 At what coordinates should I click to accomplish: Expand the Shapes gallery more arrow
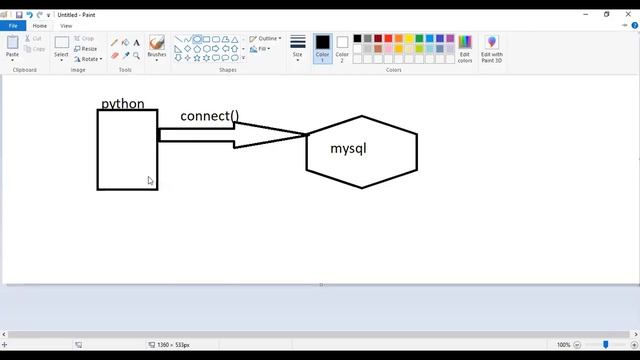pos(244,58)
